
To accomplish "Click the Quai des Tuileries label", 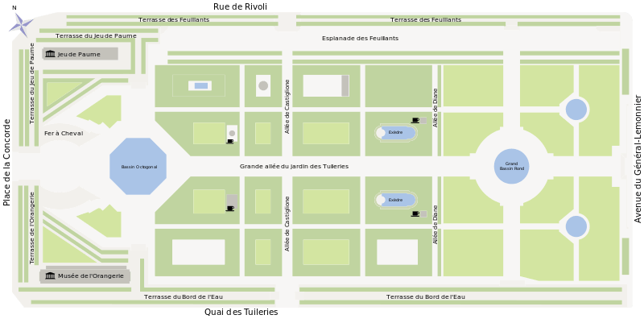I will point(241,312).
